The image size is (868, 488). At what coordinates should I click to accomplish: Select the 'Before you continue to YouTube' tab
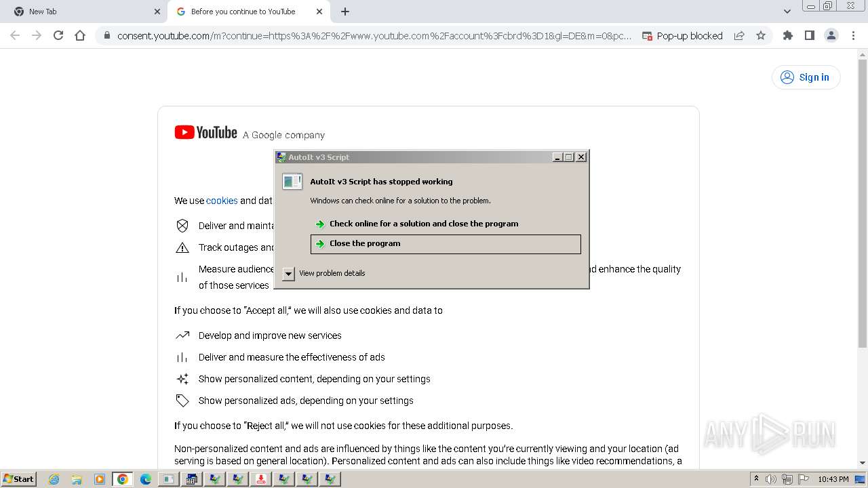point(248,12)
